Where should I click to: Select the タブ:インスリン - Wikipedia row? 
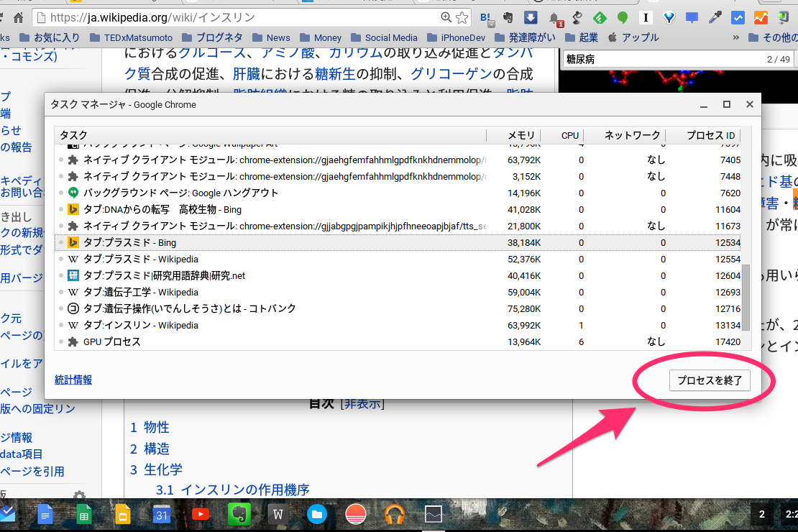click(398, 325)
